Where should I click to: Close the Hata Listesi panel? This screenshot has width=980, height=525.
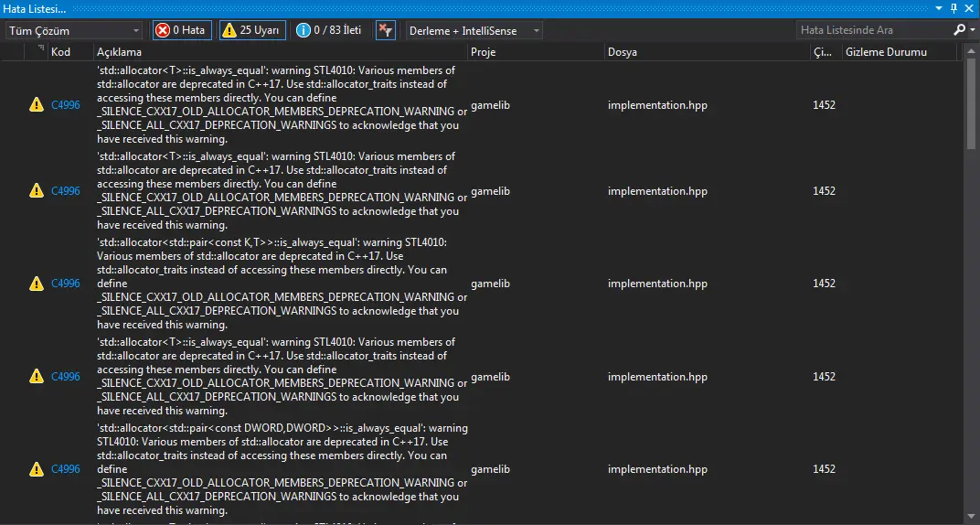click(x=969, y=8)
